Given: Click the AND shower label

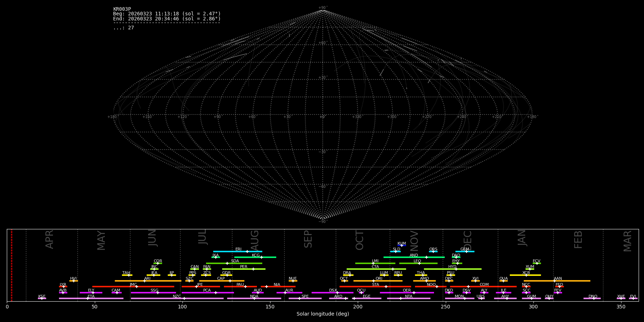Looking at the screenshot, I should [414, 255].
